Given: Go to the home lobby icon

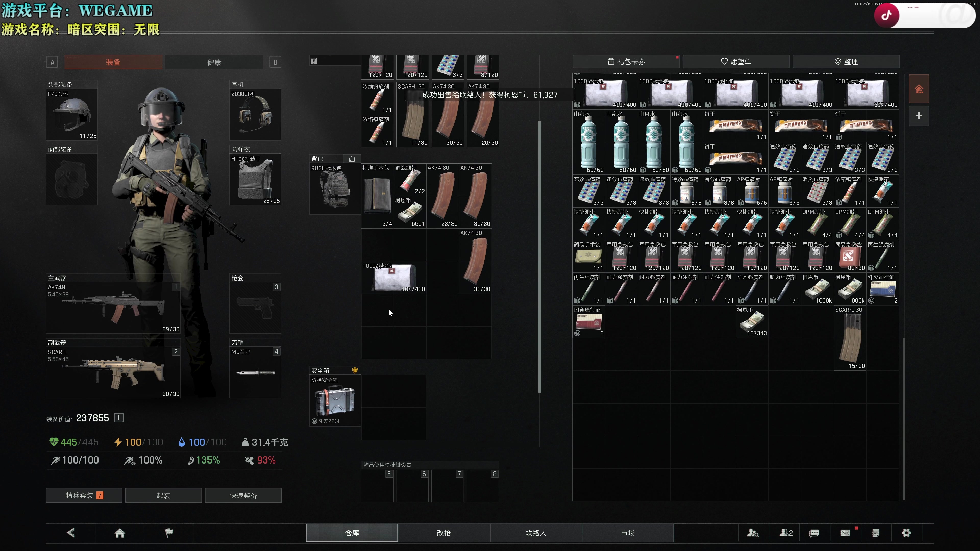Looking at the screenshot, I should [x=120, y=533].
